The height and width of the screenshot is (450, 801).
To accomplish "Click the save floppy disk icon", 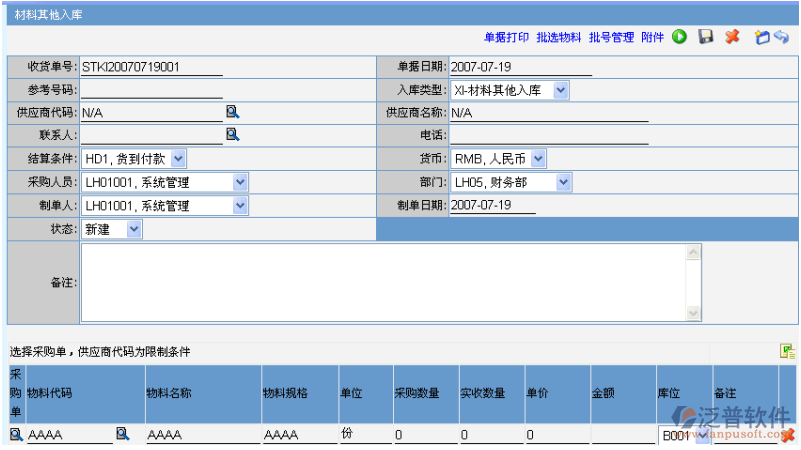I will tap(705, 37).
